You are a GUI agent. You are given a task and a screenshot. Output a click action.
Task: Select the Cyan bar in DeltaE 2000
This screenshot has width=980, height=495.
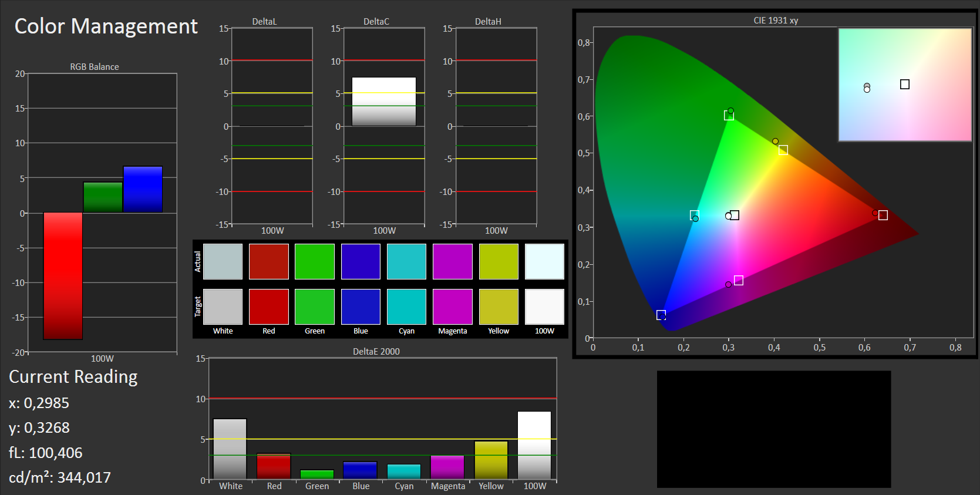(404, 472)
